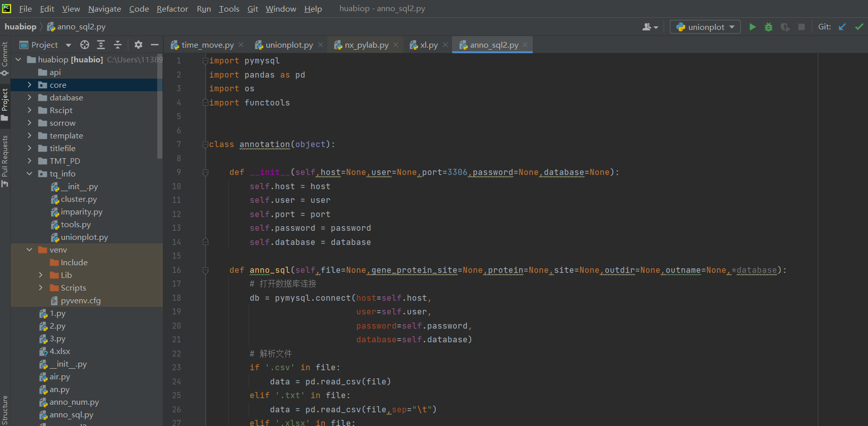Select opened file locate icon
The height and width of the screenshot is (426, 868).
point(85,45)
